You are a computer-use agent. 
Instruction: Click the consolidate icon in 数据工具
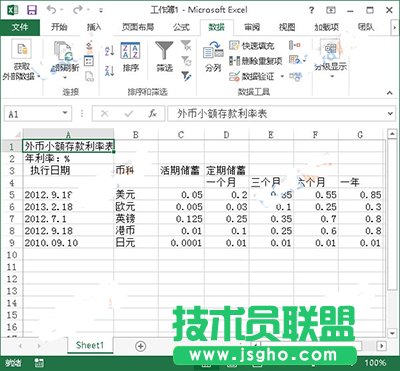pyautogui.click(x=295, y=45)
